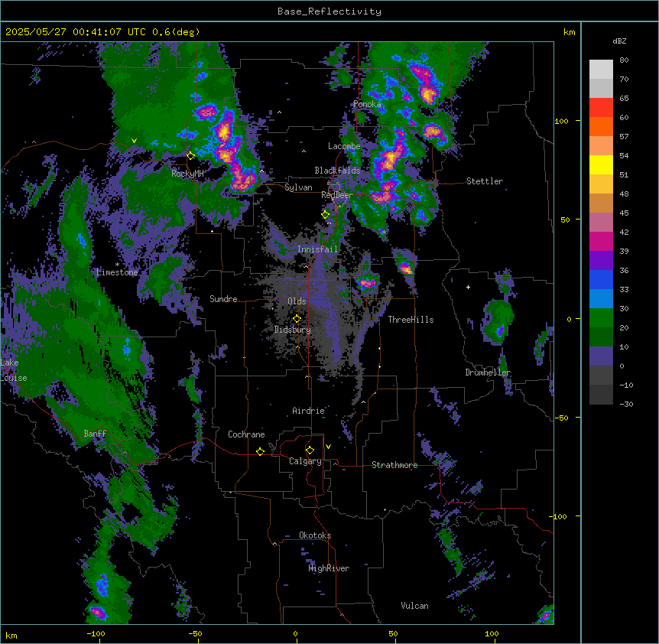This screenshot has width=659, height=644.
Task: Select the yellow diamond marker above Didsbury
Action: [297, 319]
